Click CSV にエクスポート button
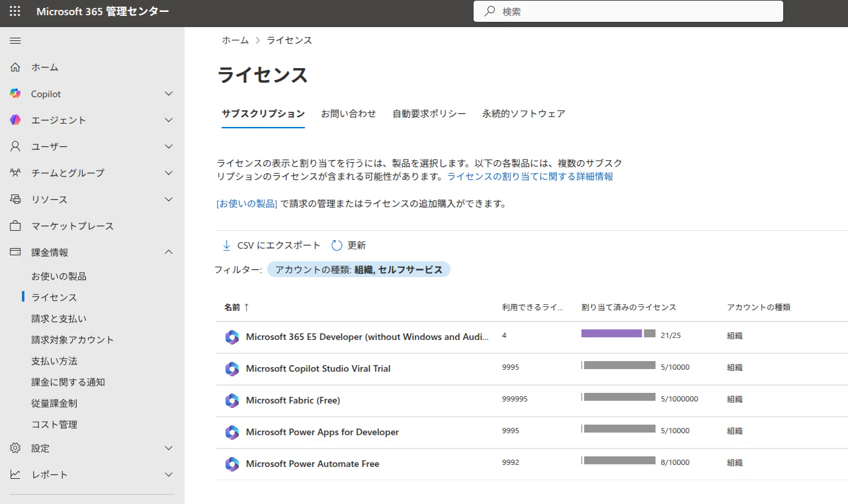Viewport: 848px width, 504px height. (x=271, y=245)
